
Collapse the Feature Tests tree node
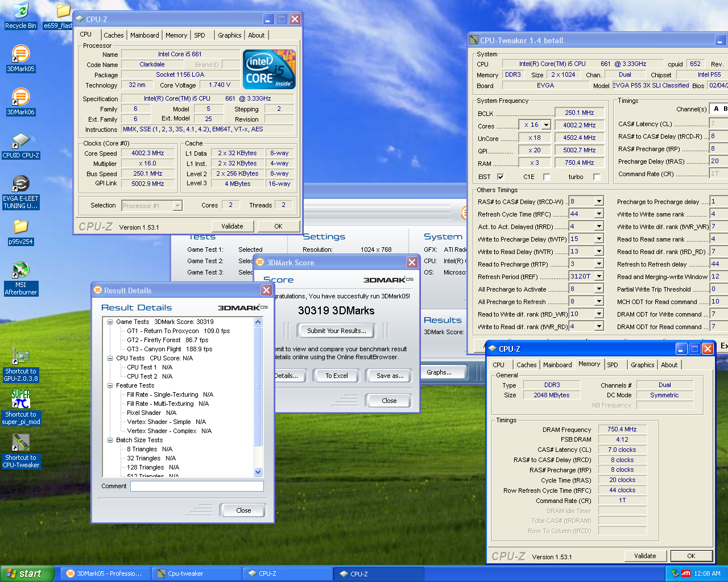(110, 385)
